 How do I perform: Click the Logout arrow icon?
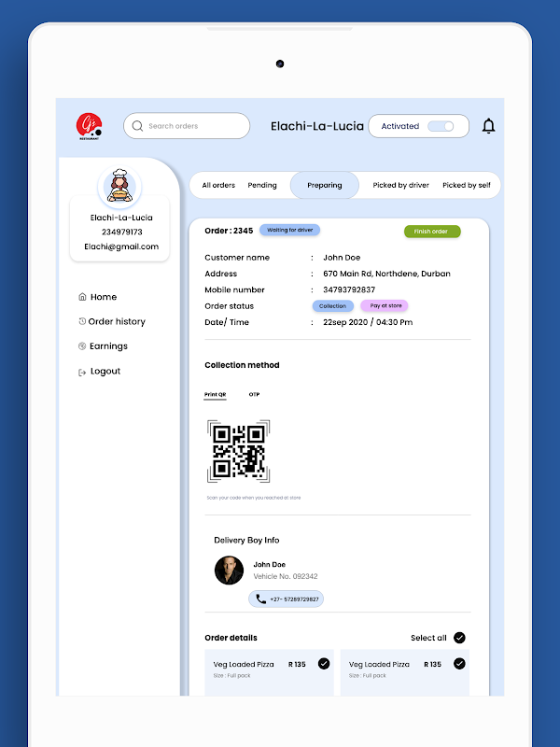pyautogui.click(x=82, y=372)
